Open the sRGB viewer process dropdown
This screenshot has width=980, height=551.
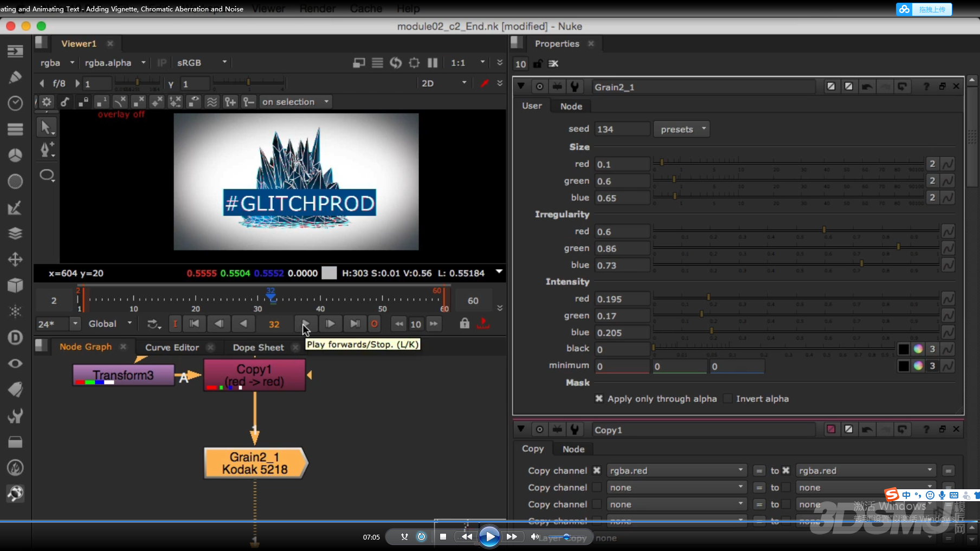pos(202,63)
